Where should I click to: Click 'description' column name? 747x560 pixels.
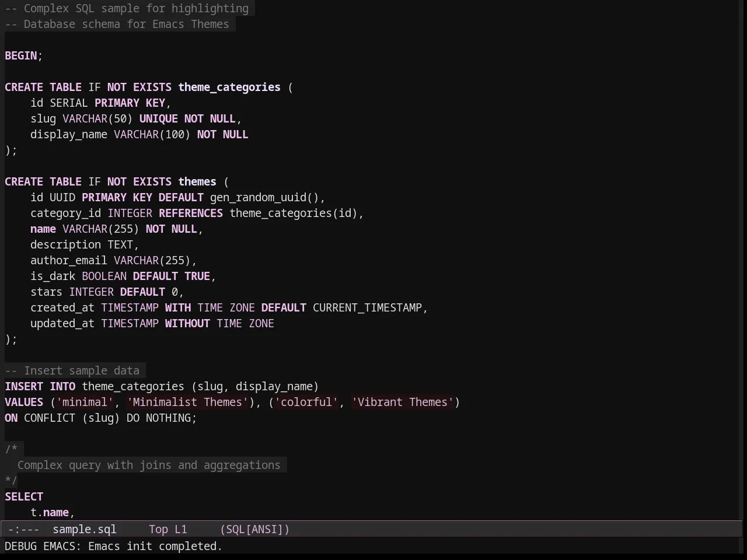[x=66, y=245]
